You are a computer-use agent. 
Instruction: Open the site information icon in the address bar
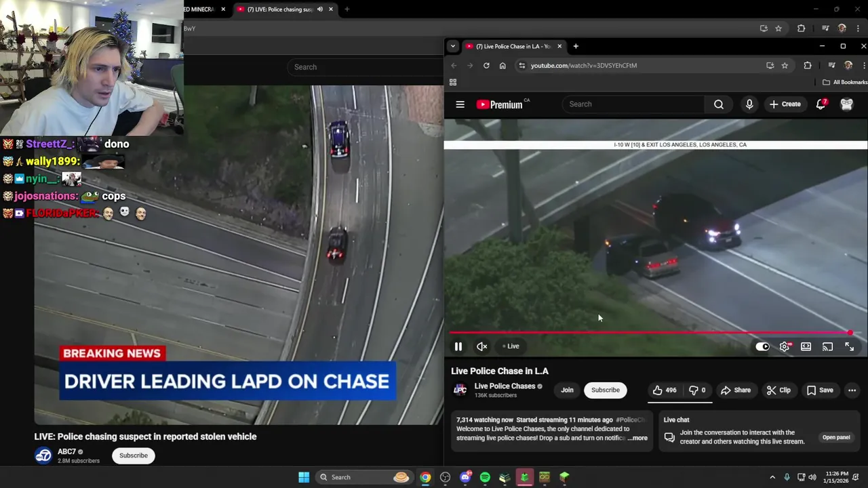[521, 66]
